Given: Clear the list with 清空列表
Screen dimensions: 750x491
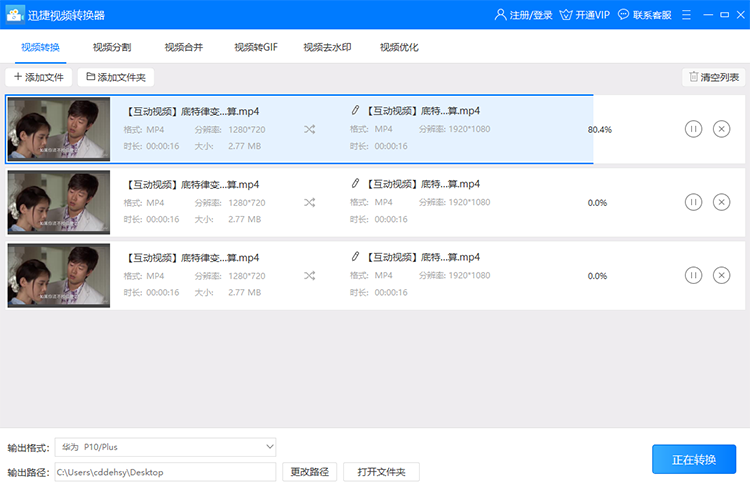Looking at the screenshot, I should [714, 77].
